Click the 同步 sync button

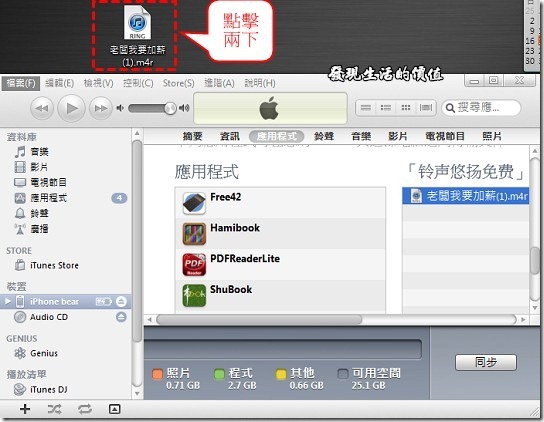click(486, 362)
